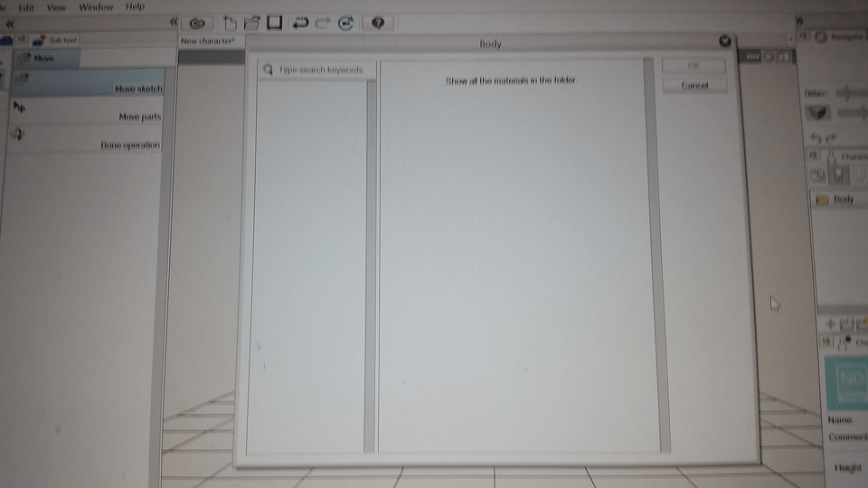Screen dimensions: 868x488
Task: Collapse sub tool palette via inner double-chevron
Action: click(174, 22)
